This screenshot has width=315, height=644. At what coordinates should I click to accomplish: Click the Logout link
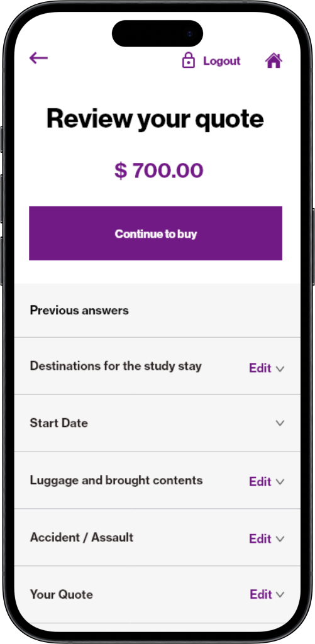coord(222,61)
